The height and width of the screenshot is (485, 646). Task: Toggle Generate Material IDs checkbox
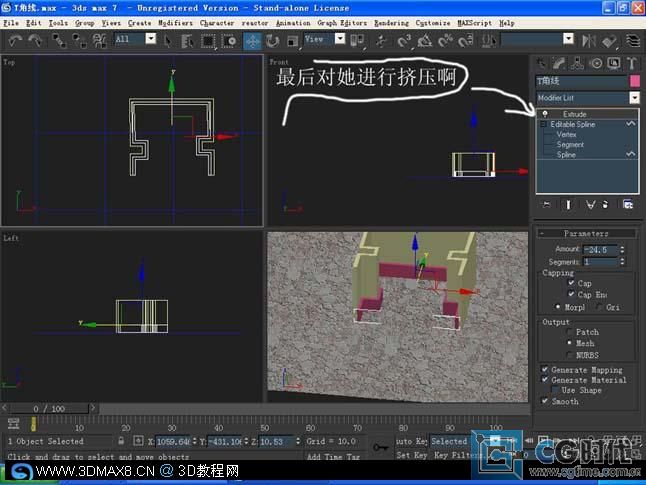545,380
